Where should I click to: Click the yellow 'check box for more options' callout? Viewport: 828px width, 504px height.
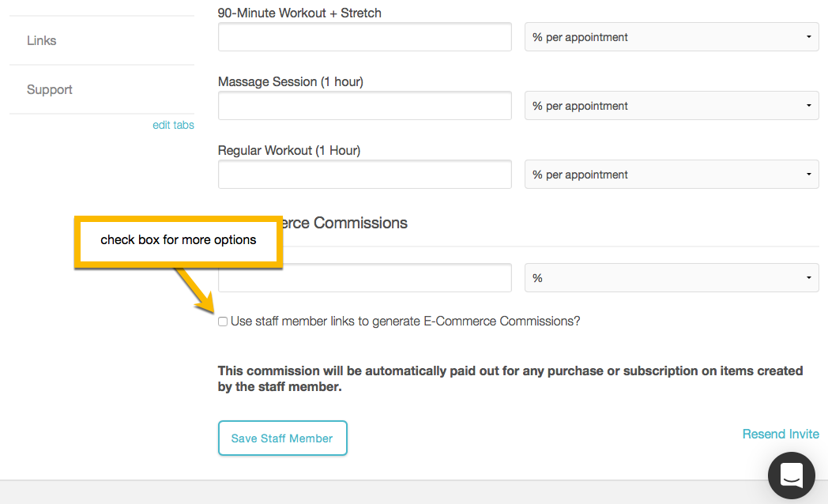[179, 240]
